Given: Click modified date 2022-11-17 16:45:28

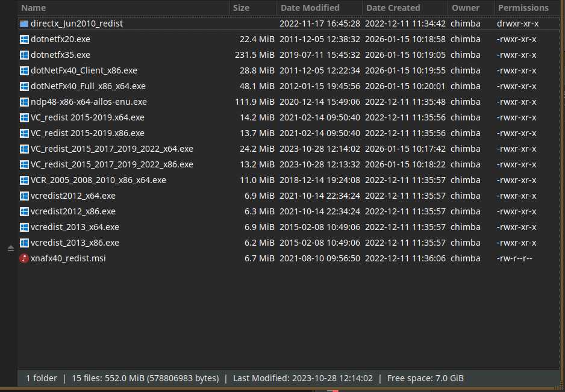Looking at the screenshot, I should click(x=320, y=23).
